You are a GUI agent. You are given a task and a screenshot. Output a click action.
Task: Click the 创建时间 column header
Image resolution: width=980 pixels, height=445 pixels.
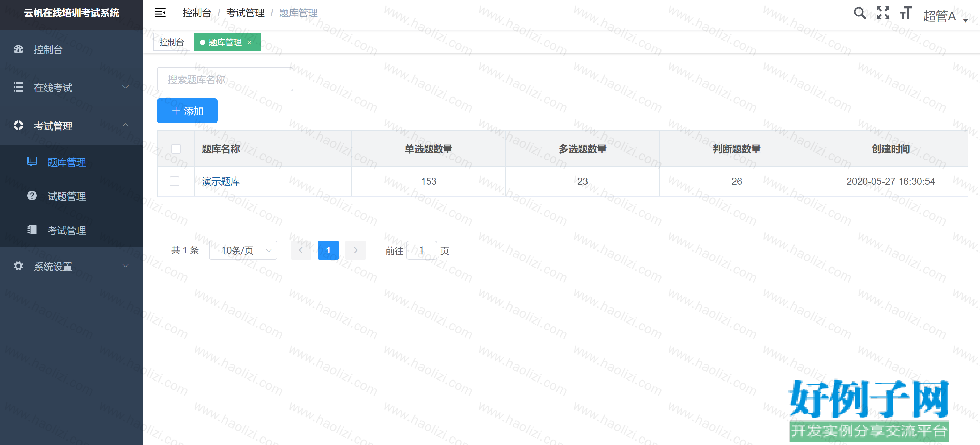(891, 149)
